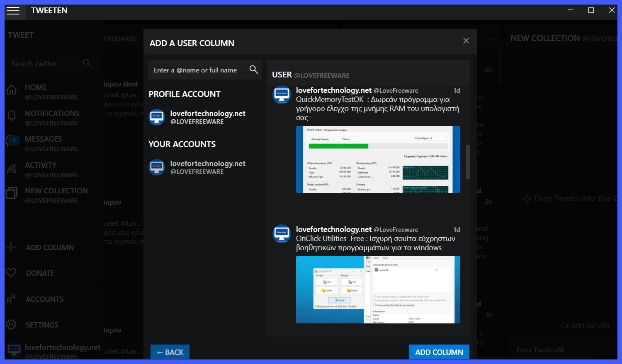The width and height of the screenshot is (622, 364).
Task: Maximize the Tweeten window
Action: [x=591, y=10]
